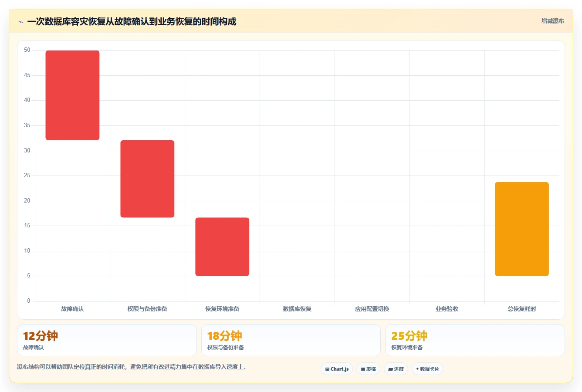Click the 业务验收 axis label
The width and height of the screenshot is (582, 392).
click(447, 309)
